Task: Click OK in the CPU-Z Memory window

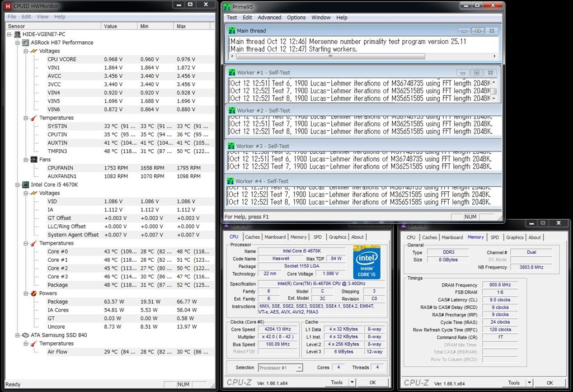Action: click(x=549, y=382)
